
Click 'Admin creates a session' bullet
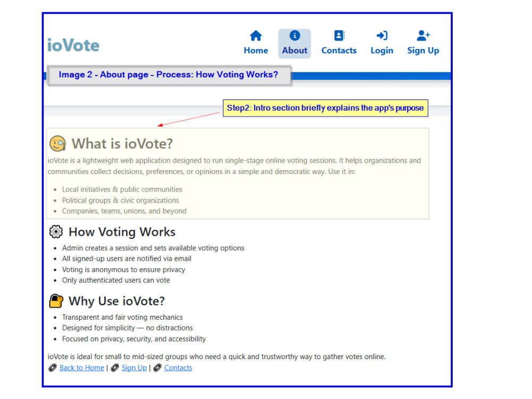pyautogui.click(x=153, y=248)
